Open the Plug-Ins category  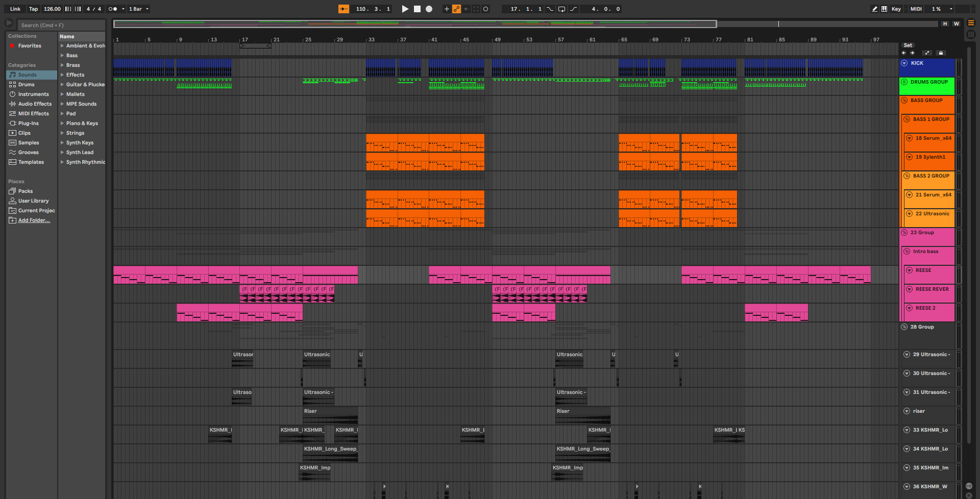(32, 123)
